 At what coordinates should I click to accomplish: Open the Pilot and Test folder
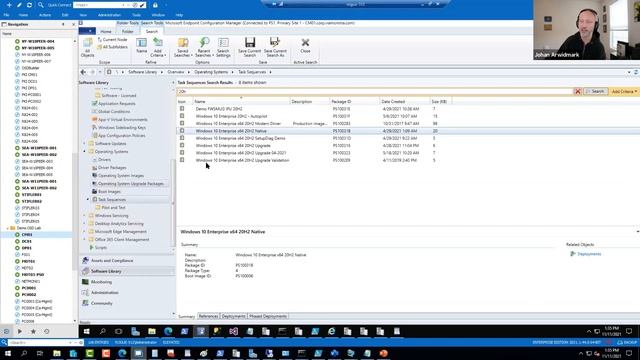point(113,207)
